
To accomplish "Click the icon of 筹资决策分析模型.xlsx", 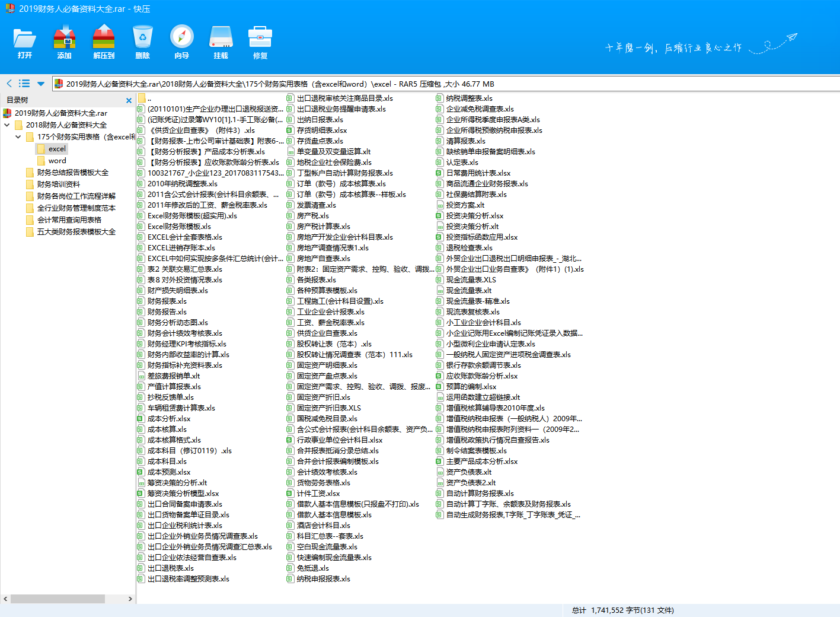I will click(141, 494).
